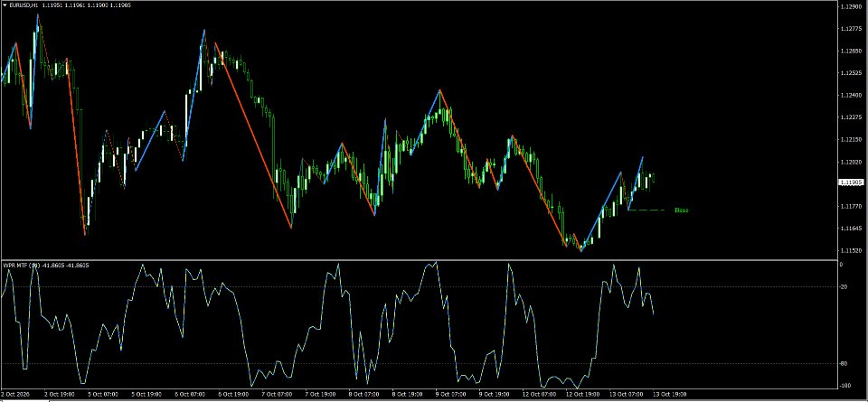Click the 1.12650 price axis label
The image size is (868, 402).
click(x=852, y=51)
